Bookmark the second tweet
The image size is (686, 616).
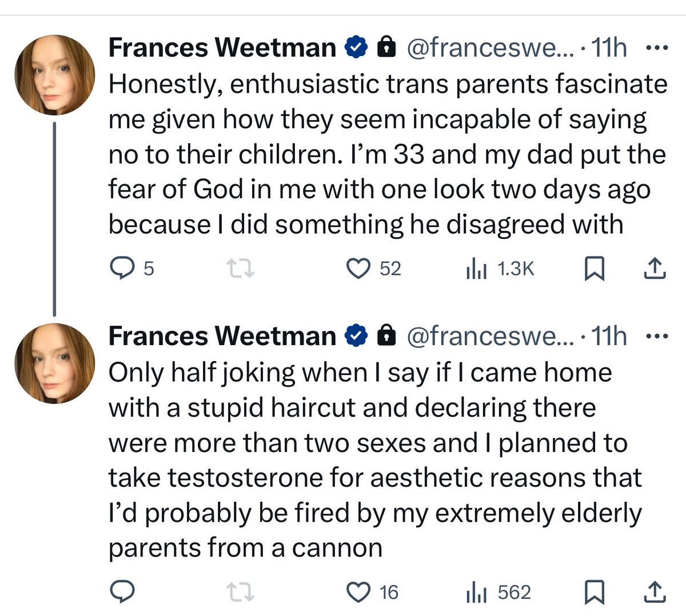click(595, 593)
